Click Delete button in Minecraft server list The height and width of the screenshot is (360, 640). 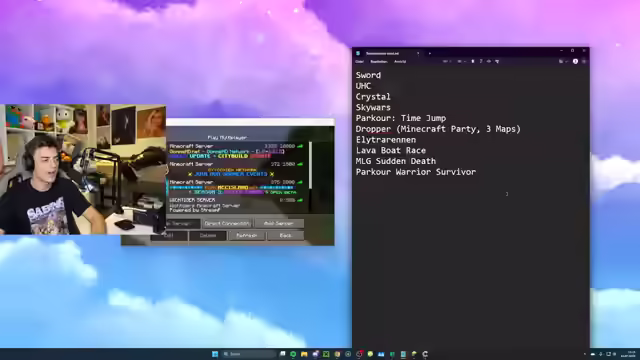pyautogui.click(x=208, y=236)
